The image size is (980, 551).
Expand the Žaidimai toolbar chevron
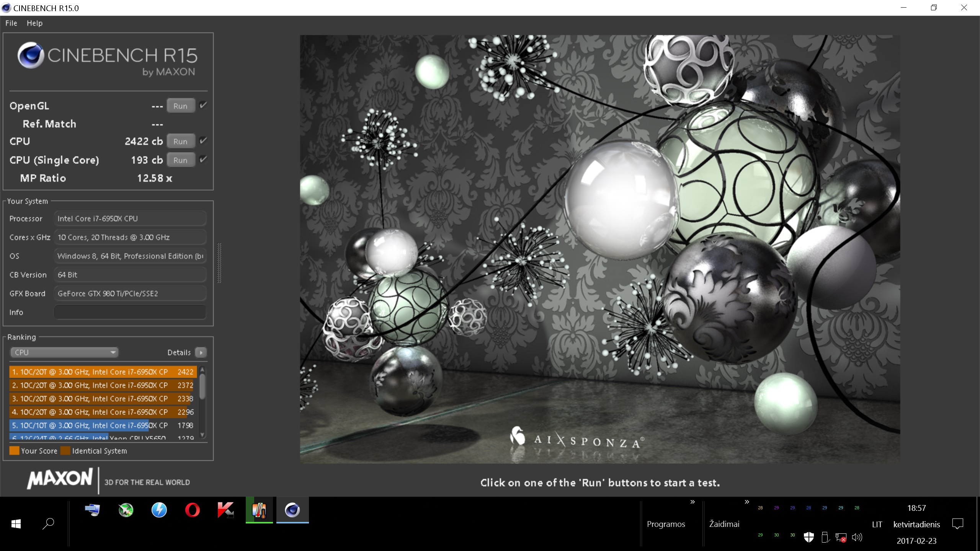(747, 502)
